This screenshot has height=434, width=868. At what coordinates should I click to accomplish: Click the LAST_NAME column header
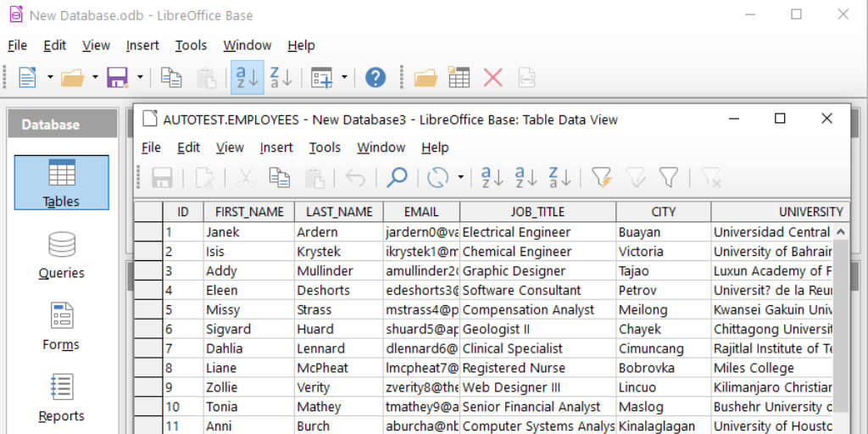[339, 212]
